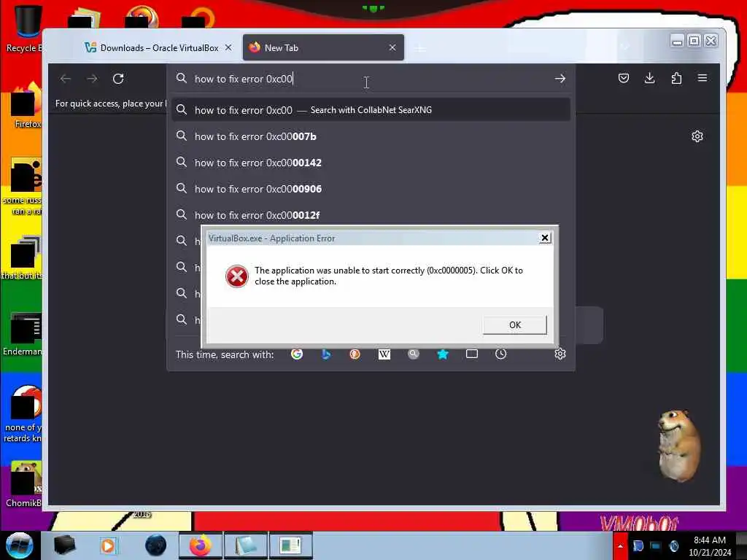Pick suggestion 'how to fix error 0xc0000906'
The height and width of the screenshot is (560, 747).
[x=371, y=189]
